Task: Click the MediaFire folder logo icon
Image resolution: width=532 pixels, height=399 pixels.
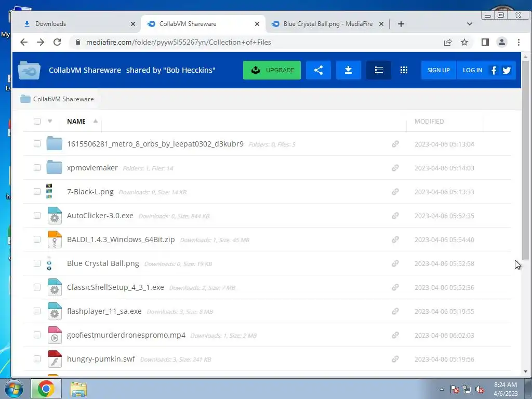Action: [x=29, y=70]
